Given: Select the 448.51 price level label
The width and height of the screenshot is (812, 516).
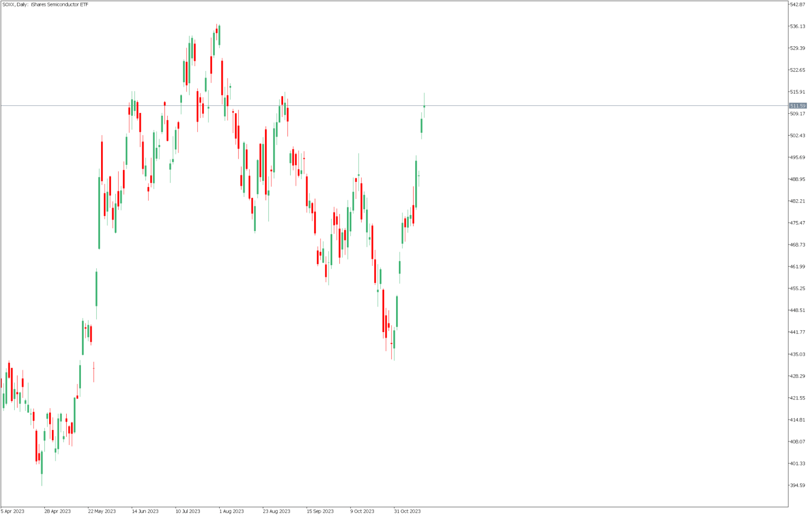Looking at the screenshot, I should click(797, 311).
